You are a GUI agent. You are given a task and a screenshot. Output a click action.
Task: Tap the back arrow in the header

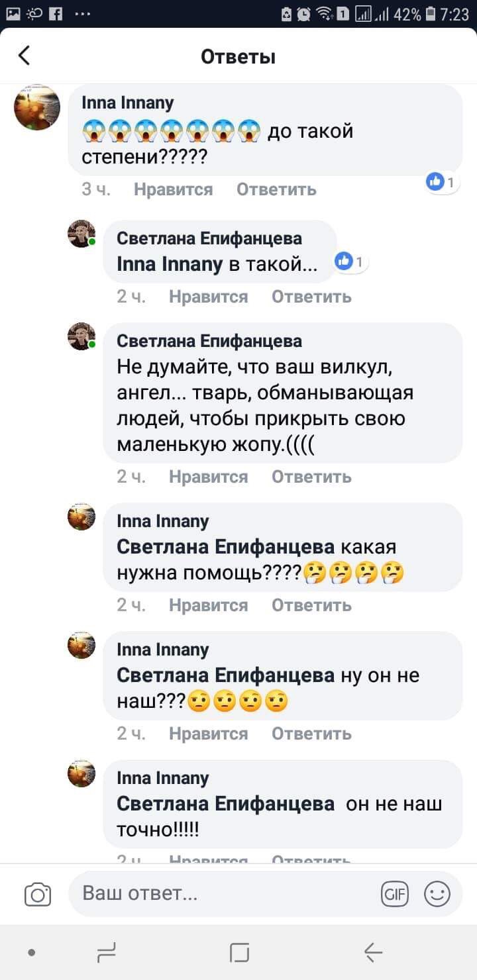(x=25, y=56)
